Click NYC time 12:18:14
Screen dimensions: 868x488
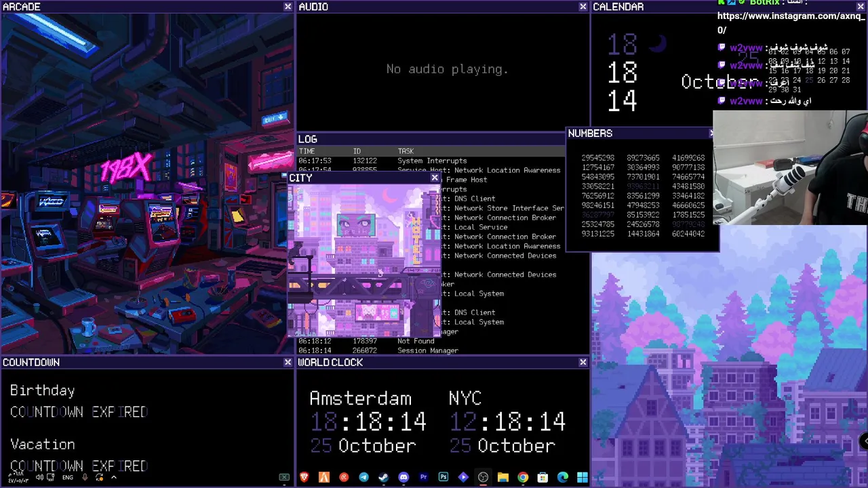[x=507, y=422]
